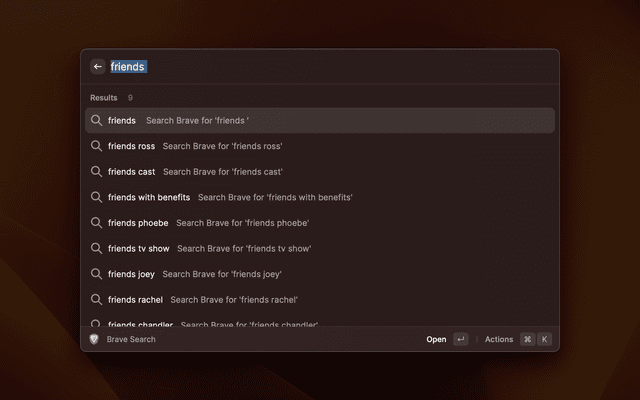Viewport: 640px width, 400px height.
Task: Click the Return key icon
Action: coord(460,339)
